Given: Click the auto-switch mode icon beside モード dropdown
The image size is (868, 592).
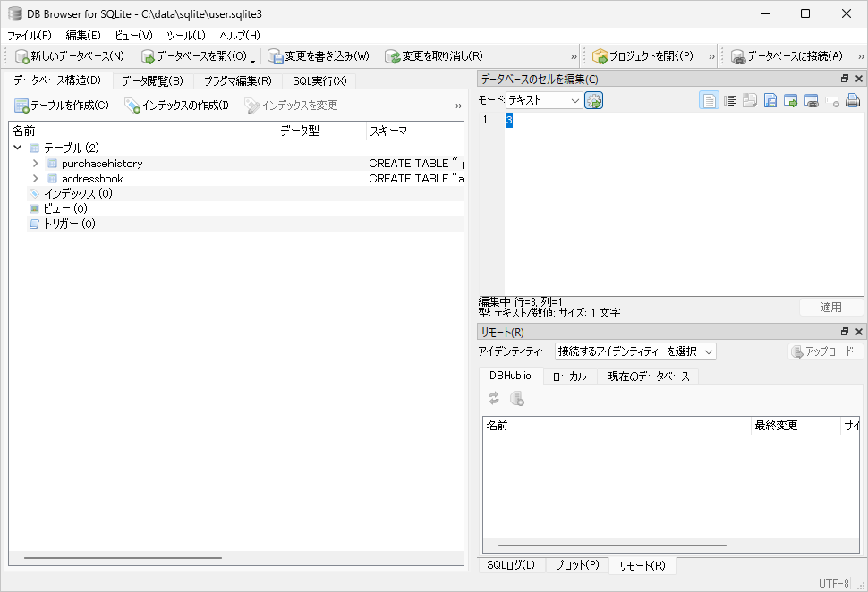Looking at the screenshot, I should [594, 101].
